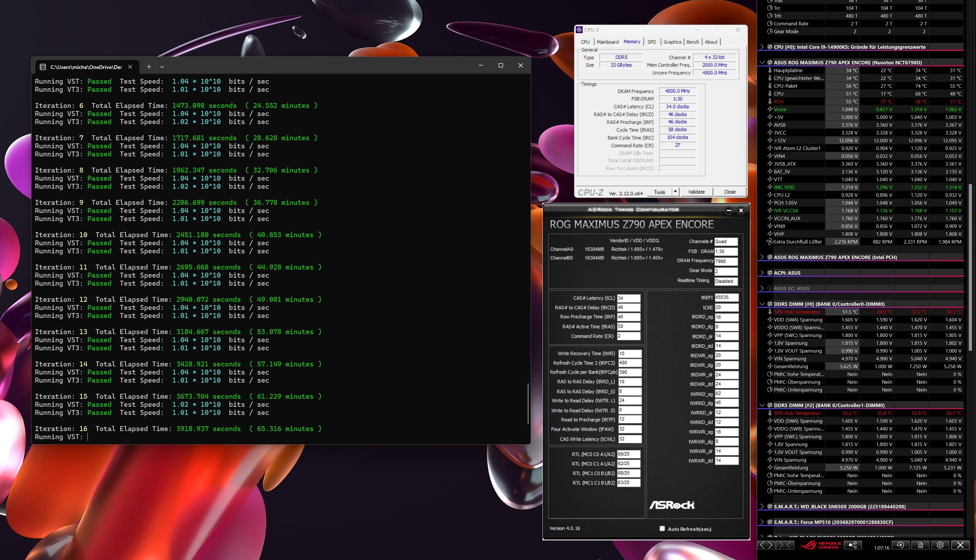Enable the Auto Refresh(sec) checkbox
Image resolution: width=976 pixels, height=560 pixels.
click(662, 529)
